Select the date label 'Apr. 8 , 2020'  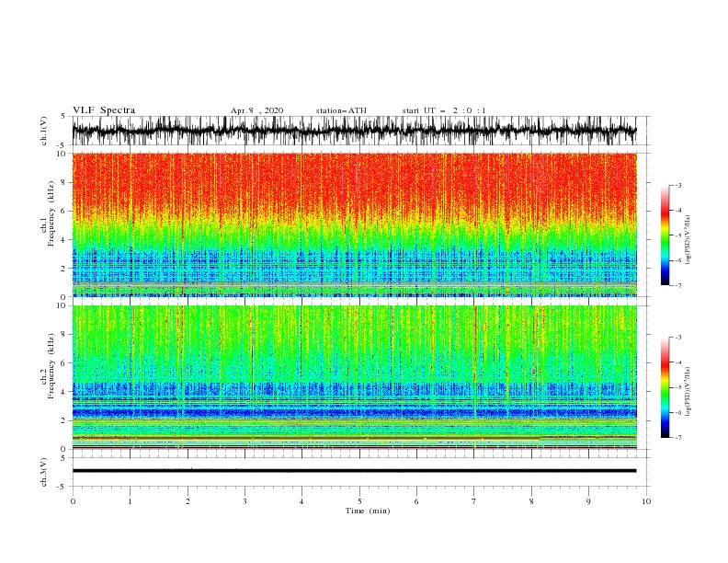pos(256,110)
